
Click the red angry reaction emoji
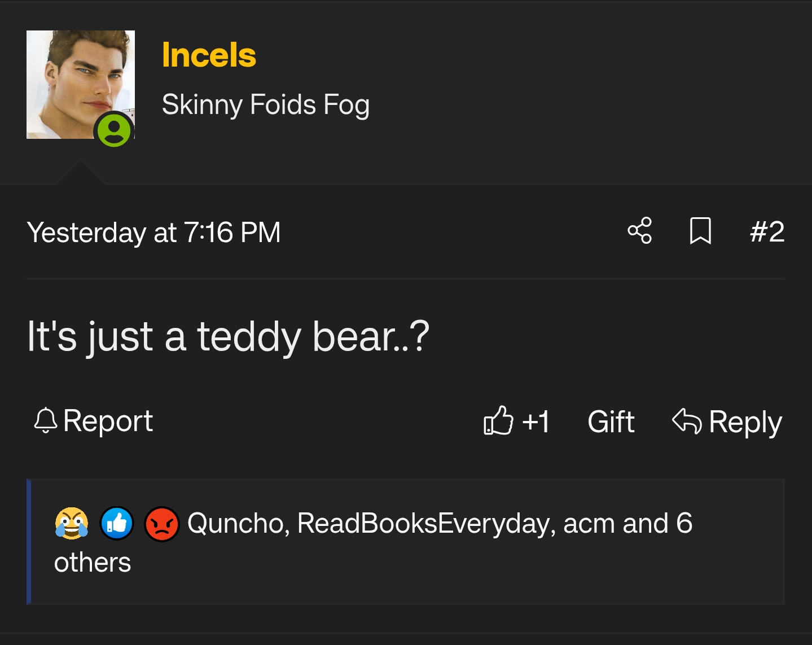click(x=162, y=524)
